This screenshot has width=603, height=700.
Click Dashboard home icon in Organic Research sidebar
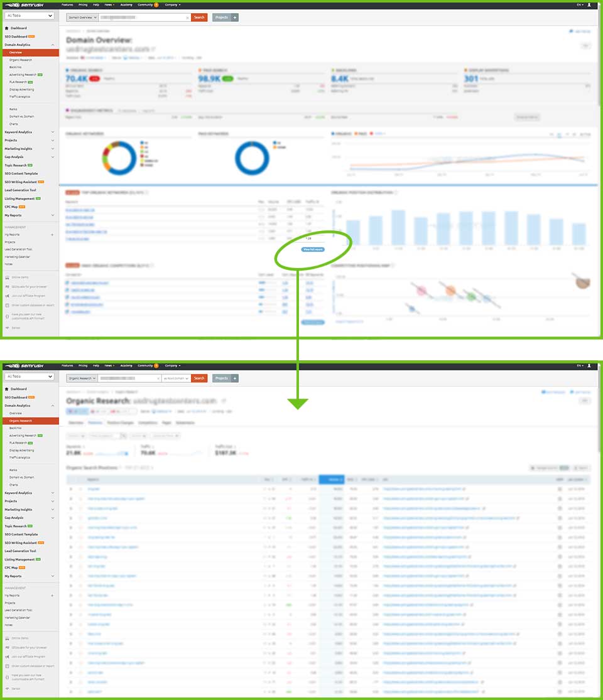pos(7,389)
